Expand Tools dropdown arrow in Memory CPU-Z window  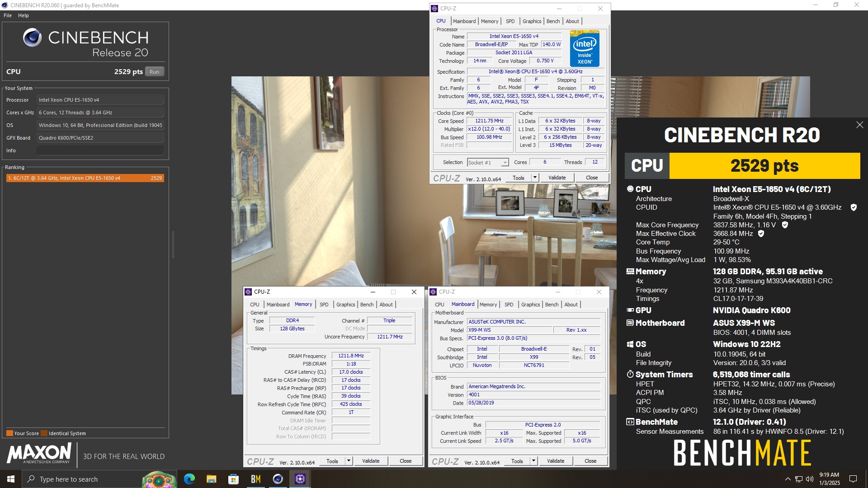(349, 461)
